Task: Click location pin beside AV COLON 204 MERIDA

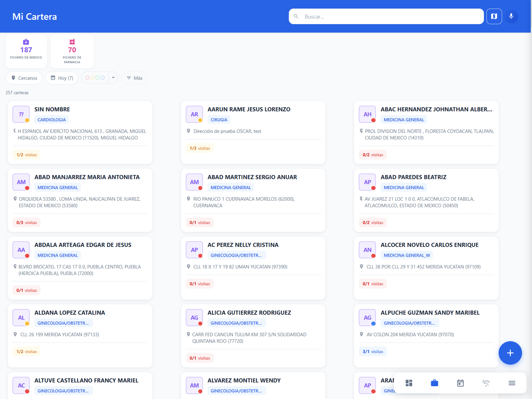Action: [361, 334]
